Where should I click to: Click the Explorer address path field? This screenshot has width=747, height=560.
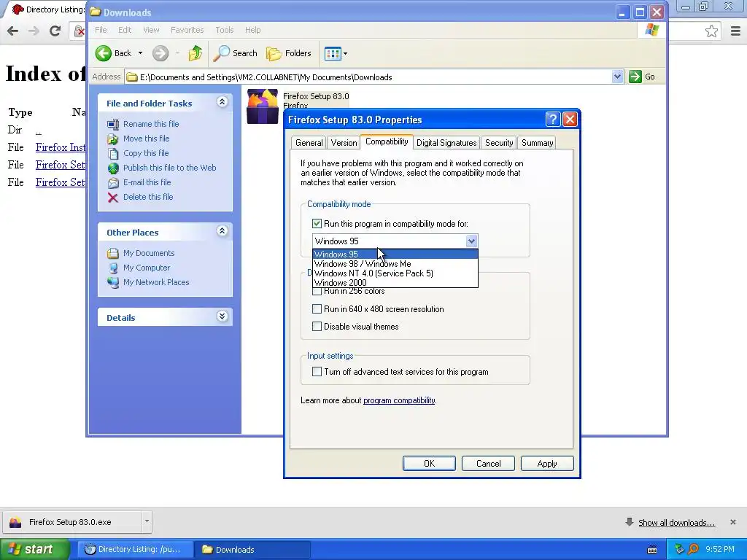coord(369,77)
